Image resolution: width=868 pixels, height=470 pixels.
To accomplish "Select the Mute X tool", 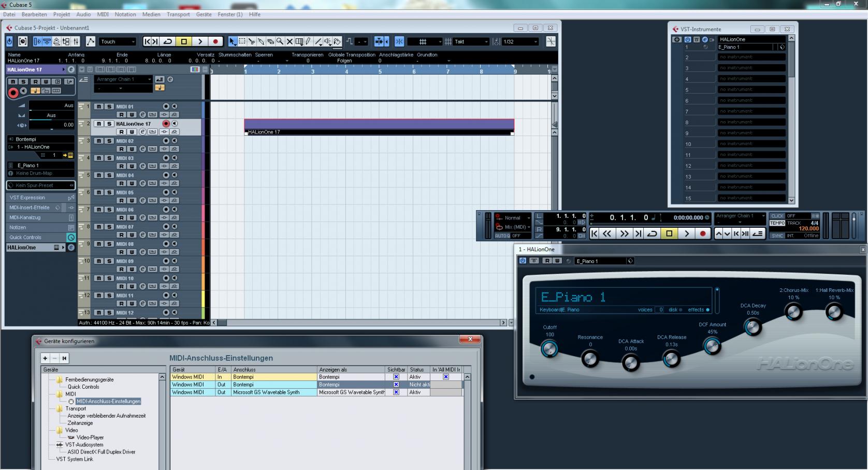I will [289, 41].
